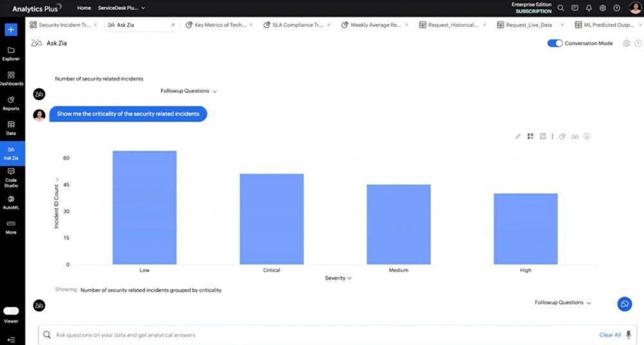Open the notifications bell in the top bar

click(x=589, y=8)
